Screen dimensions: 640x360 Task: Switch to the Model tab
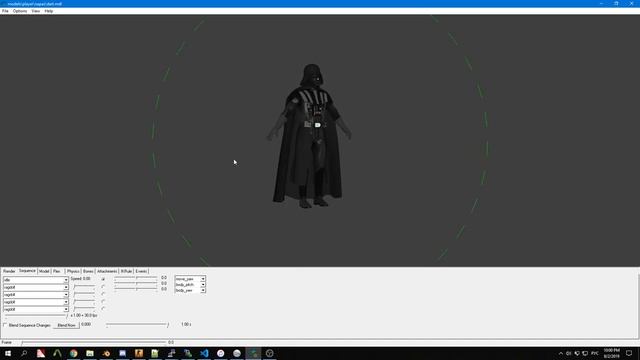(44, 271)
